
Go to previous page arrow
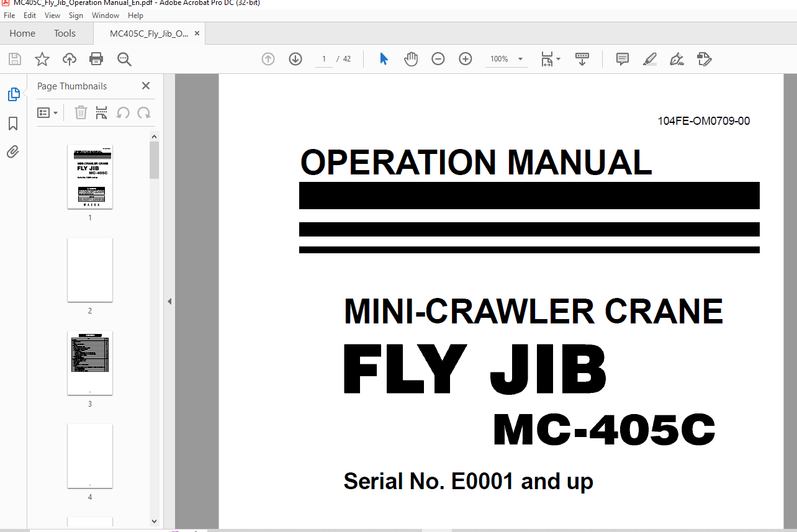click(x=268, y=59)
